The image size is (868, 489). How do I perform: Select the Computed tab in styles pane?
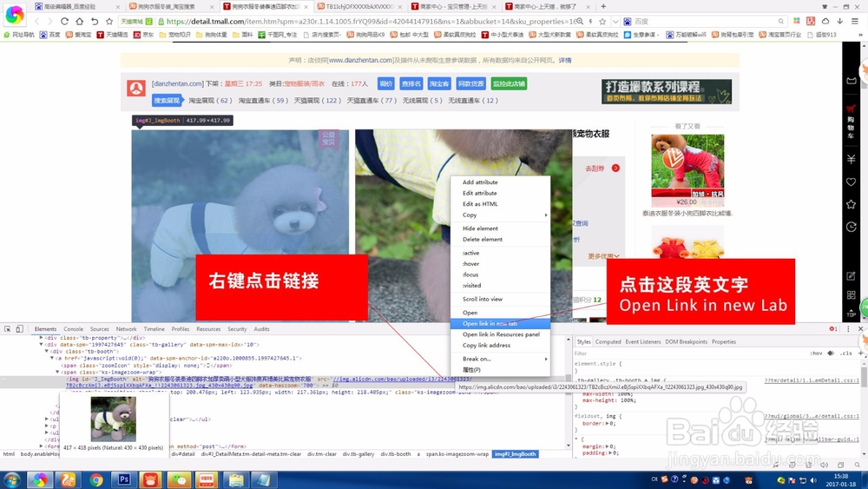tap(608, 341)
